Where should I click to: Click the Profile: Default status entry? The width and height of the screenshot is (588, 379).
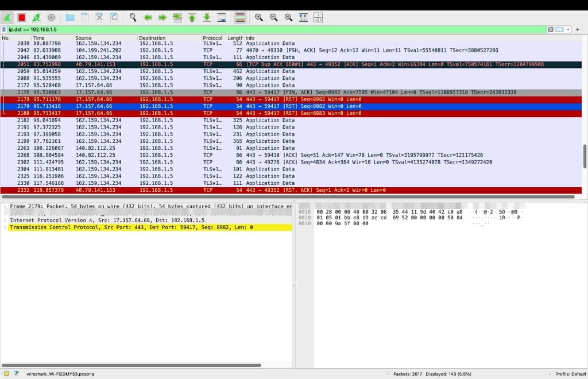click(570, 374)
